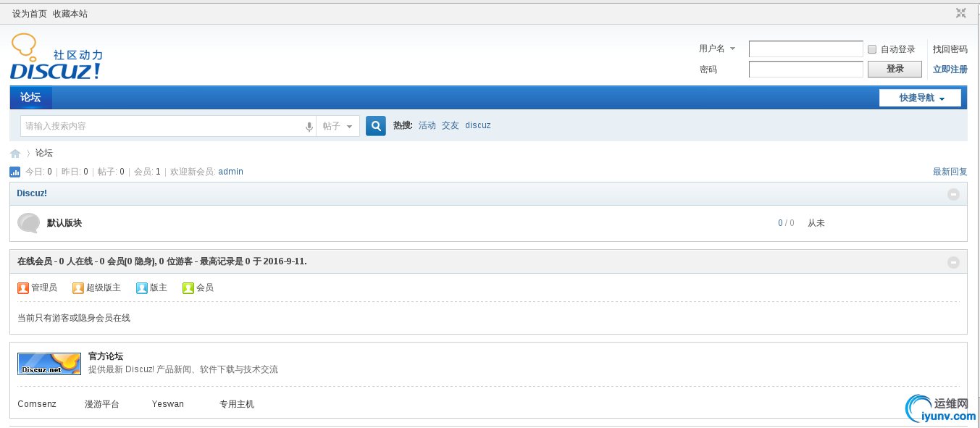Click the microphone icon in search box

(x=309, y=127)
